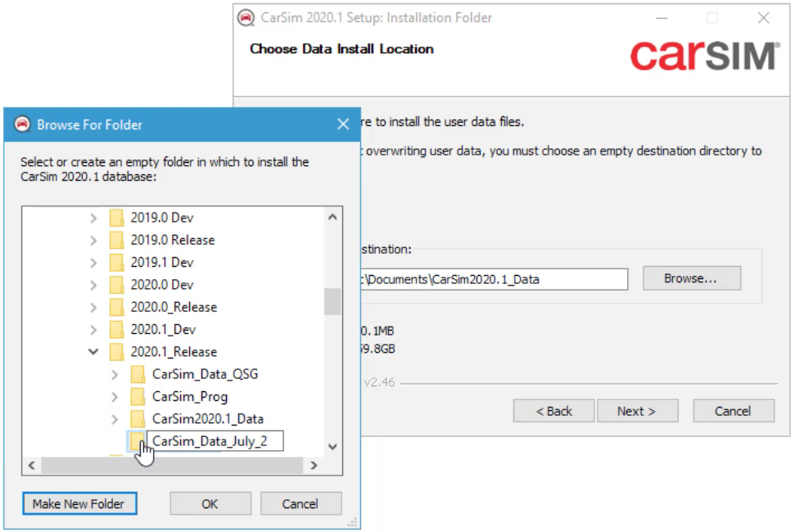
Task: Proceed with the Next > button
Action: 637,411
